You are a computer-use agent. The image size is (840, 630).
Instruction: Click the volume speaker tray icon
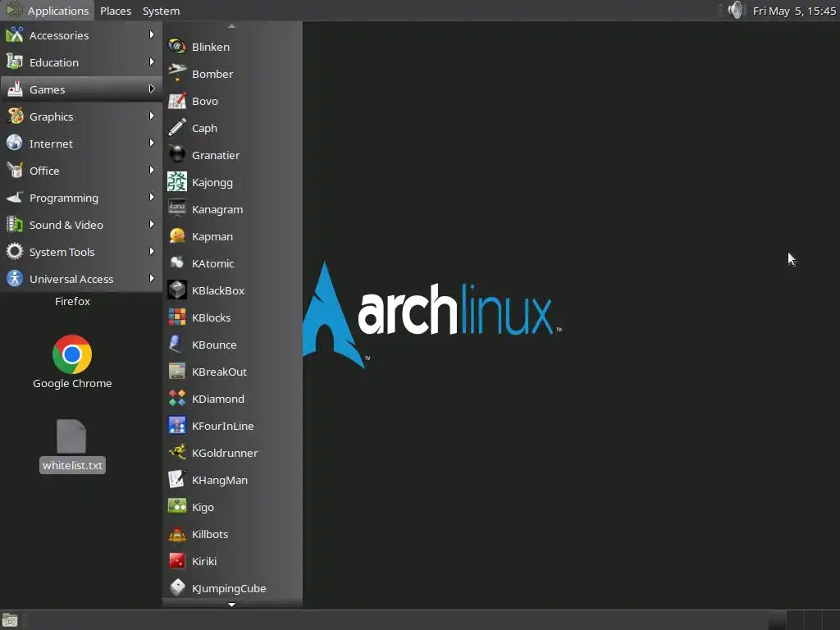click(x=737, y=10)
